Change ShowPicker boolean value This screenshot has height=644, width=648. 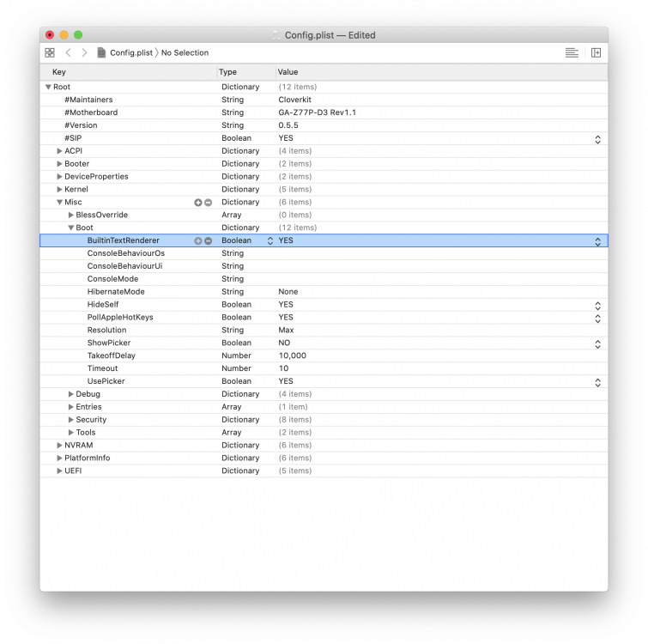pos(597,344)
